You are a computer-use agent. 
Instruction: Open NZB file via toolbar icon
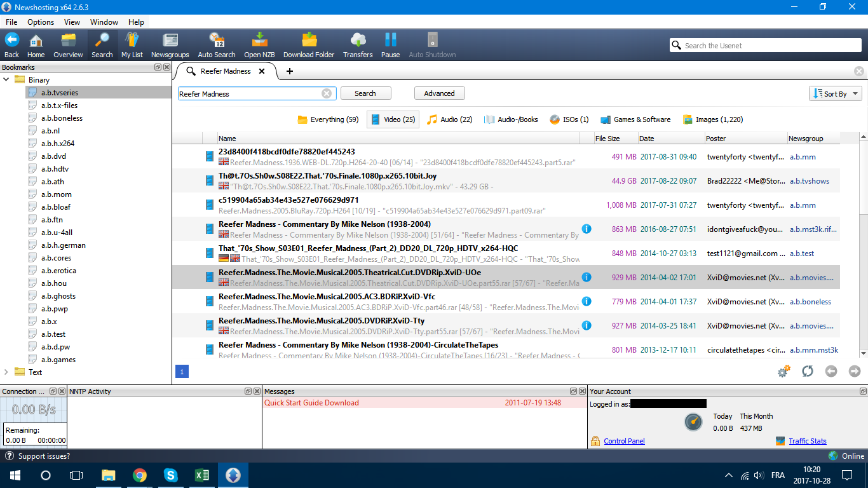[x=259, y=45]
